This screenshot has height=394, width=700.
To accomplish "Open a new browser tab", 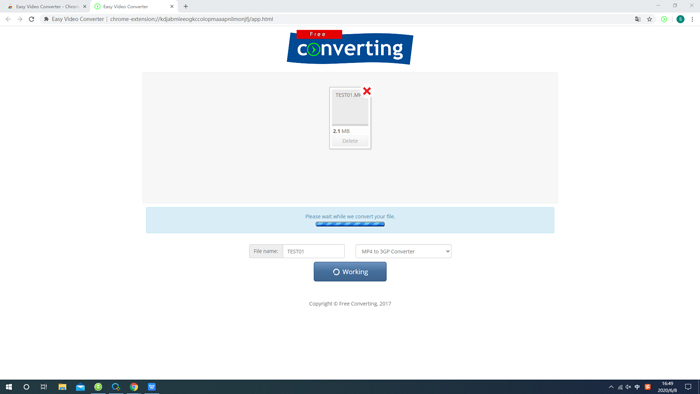I will (186, 6).
